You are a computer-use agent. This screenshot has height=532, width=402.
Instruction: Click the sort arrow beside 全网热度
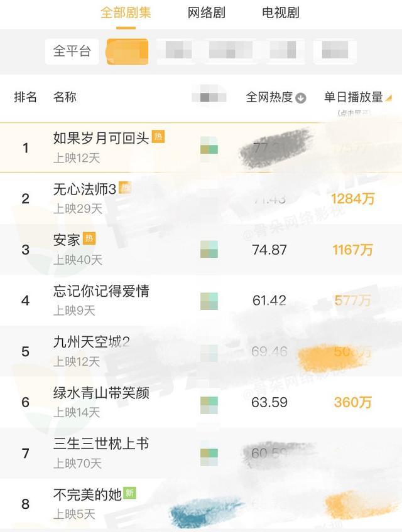301,98
